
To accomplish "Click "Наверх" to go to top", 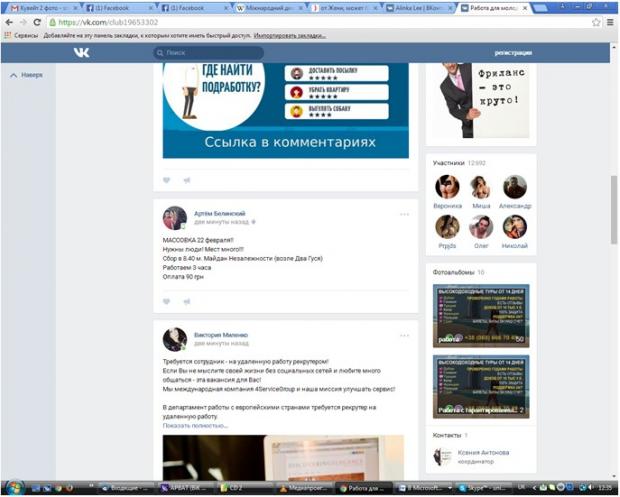I will pos(30,75).
